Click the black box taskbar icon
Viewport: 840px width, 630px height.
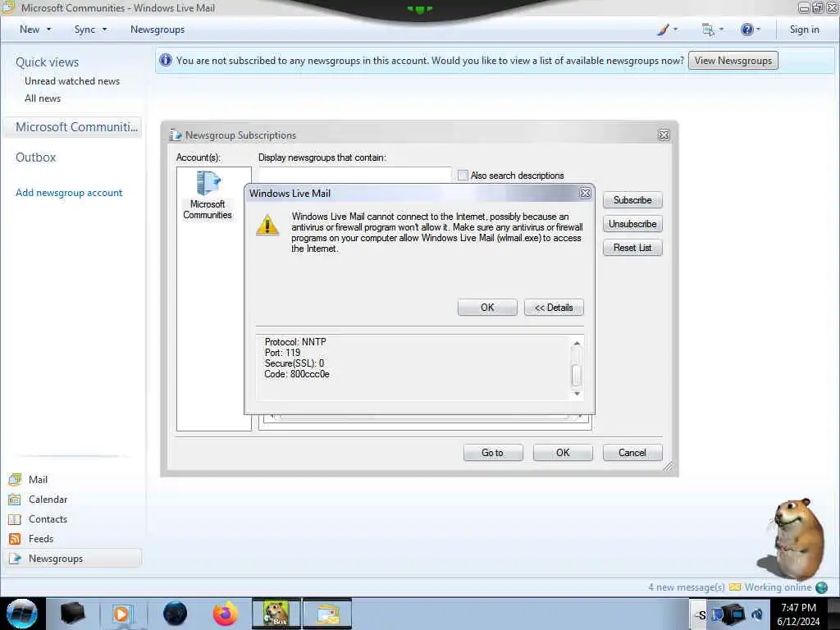72,614
